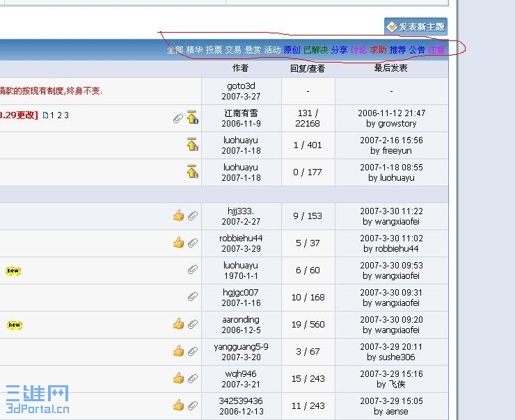This screenshot has width=515, height=420.
Task: Filter threads by 已解决 category
Action: (316, 50)
